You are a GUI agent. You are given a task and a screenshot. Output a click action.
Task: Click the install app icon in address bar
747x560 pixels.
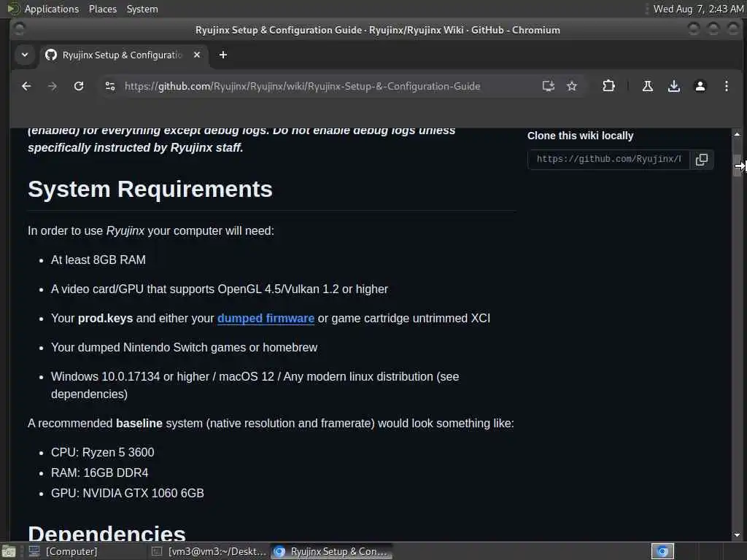(x=549, y=86)
